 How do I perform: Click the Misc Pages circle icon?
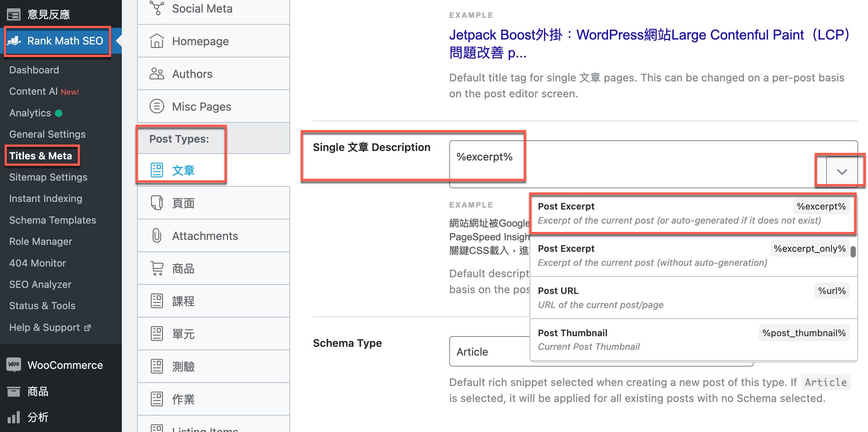pos(156,106)
